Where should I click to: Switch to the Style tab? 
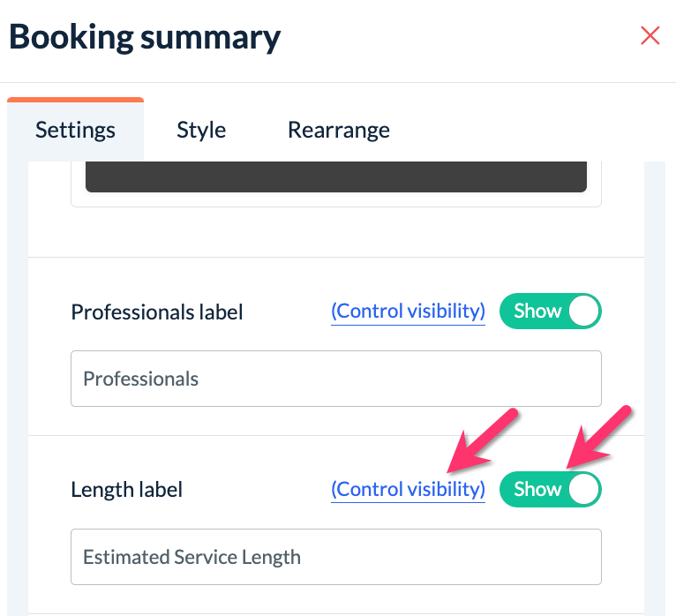point(201,130)
